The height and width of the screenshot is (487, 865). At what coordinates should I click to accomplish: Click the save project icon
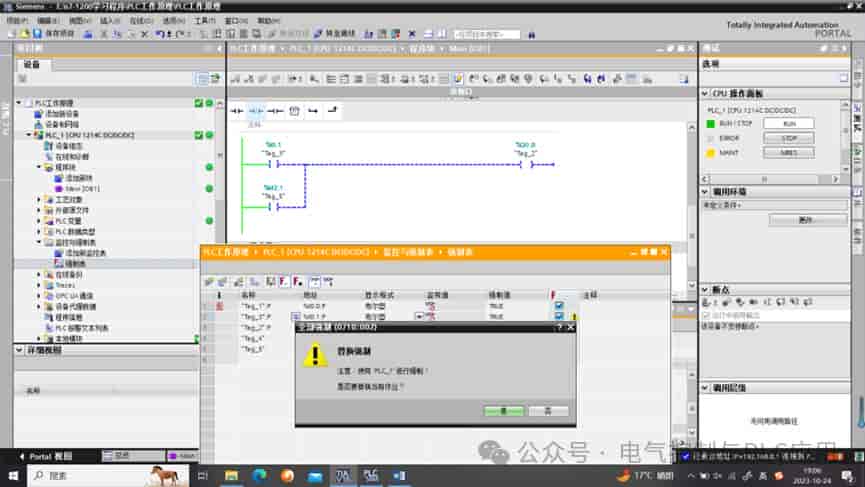coord(38,34)
